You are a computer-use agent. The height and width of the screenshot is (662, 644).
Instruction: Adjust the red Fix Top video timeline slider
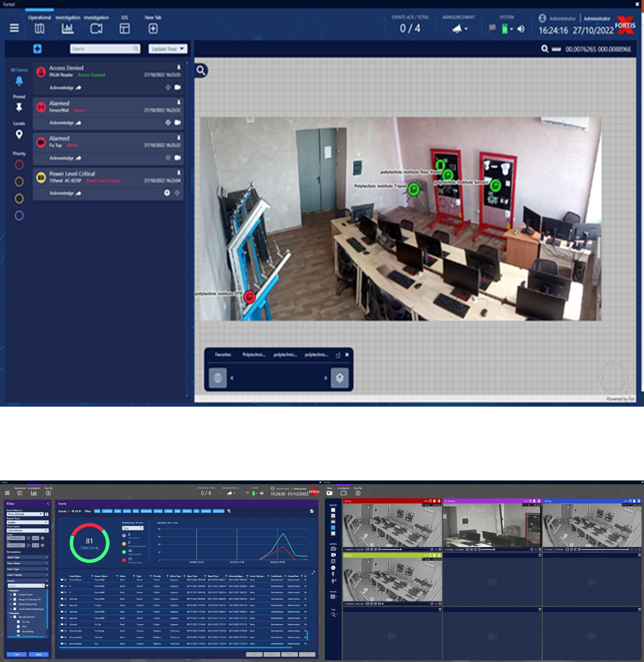(x=405, y=550)
